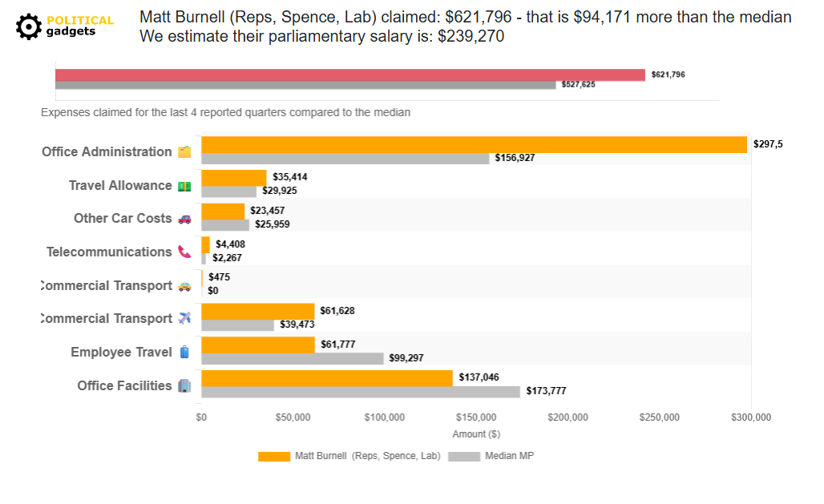Click the orange $4,408 Telecommunications bar
This screenshot has width=824, height=504.
(x=205, y=245)
